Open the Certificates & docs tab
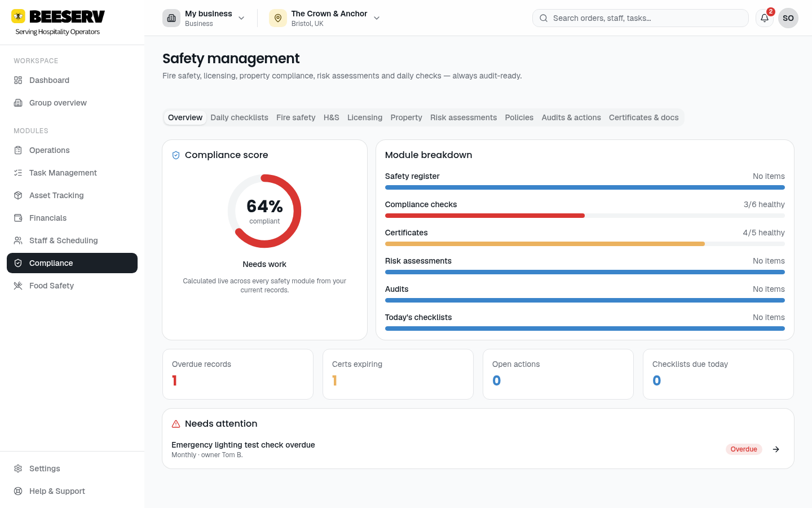 pos(644,117)
